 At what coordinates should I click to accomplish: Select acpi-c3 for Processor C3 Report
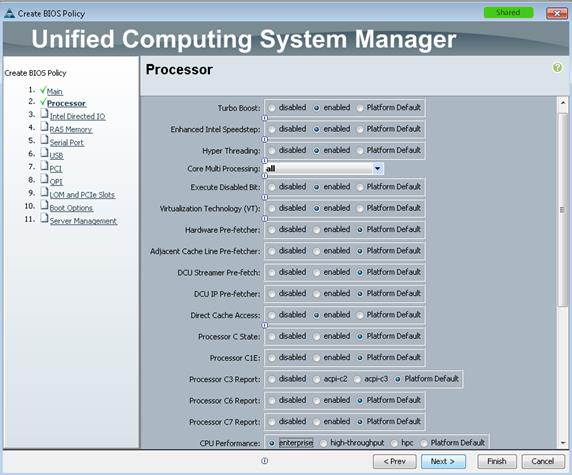(357, 379)
